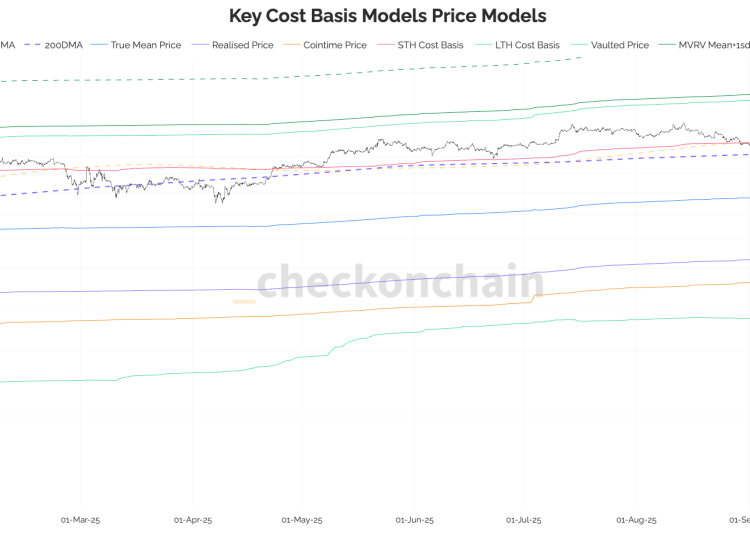Hide the Cointime Price series
Image resolution: width=750 pixels, height=536 pixels.
334,45
